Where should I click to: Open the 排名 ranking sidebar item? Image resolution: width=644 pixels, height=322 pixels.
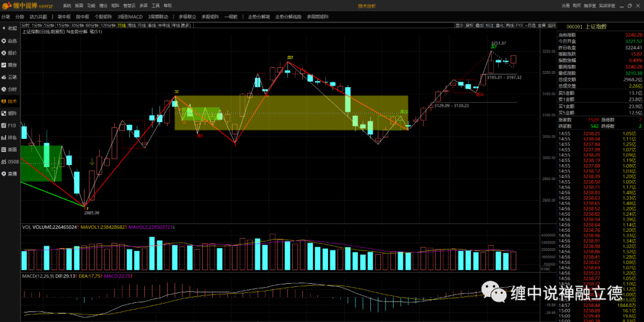(9, 137)
